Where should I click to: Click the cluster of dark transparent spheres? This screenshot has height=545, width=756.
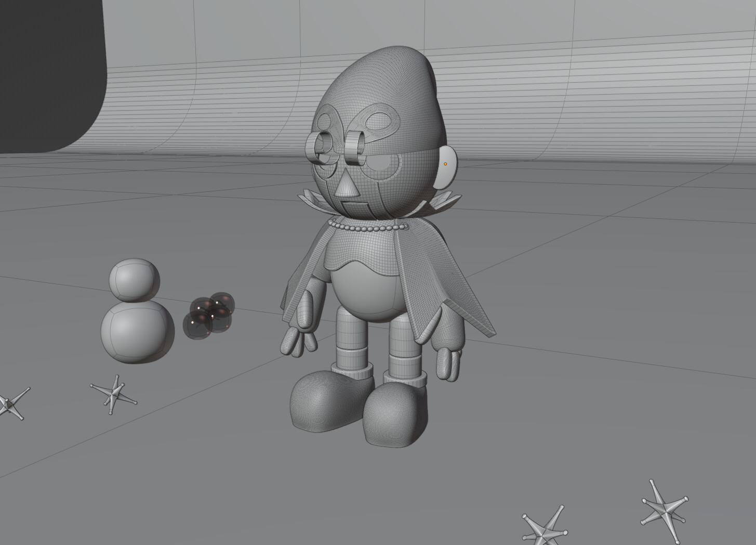click(x=209, y=316)
